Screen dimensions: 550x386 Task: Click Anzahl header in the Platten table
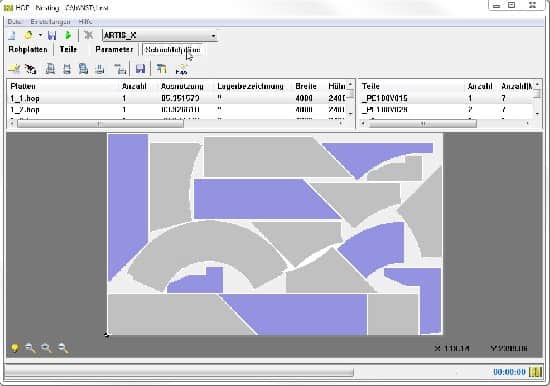134,86
